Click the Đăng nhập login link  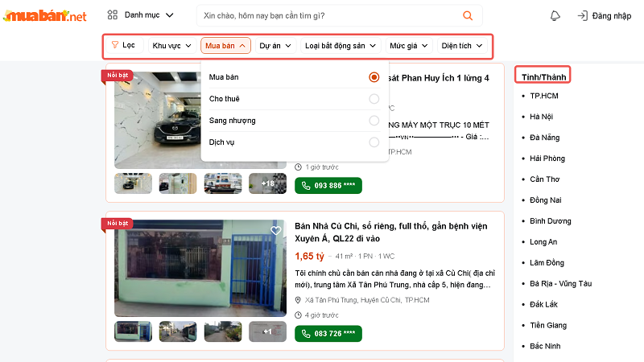(x=611, y=16)
